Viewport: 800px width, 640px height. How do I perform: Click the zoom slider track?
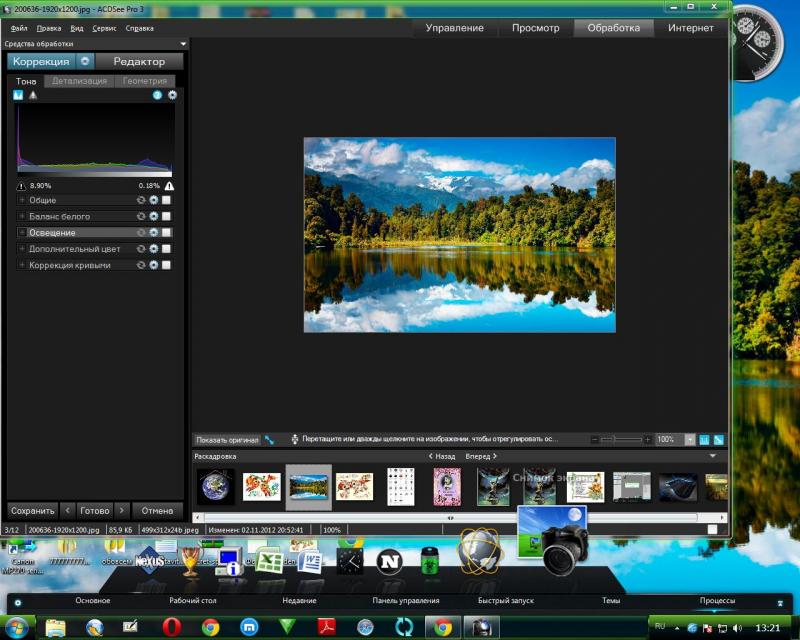point(621,439)
